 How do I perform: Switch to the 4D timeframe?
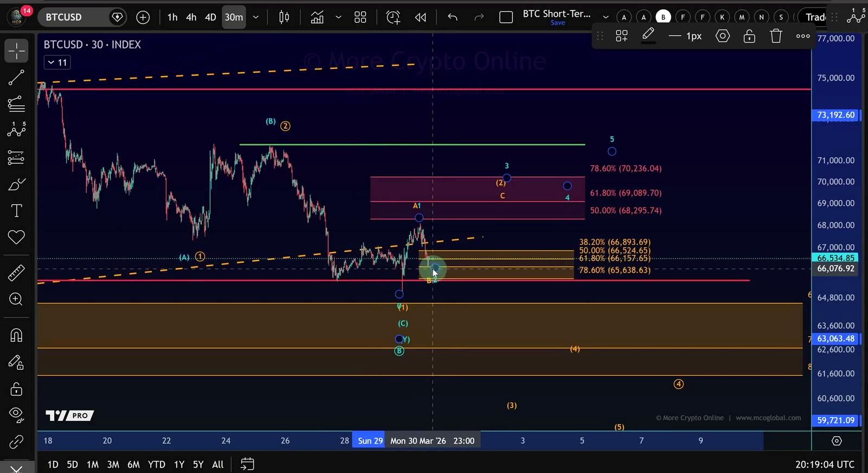tap(210, 17)
